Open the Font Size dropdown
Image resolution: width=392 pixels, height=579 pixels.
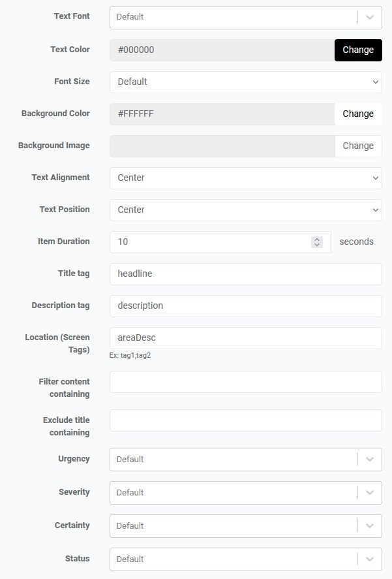245,82
